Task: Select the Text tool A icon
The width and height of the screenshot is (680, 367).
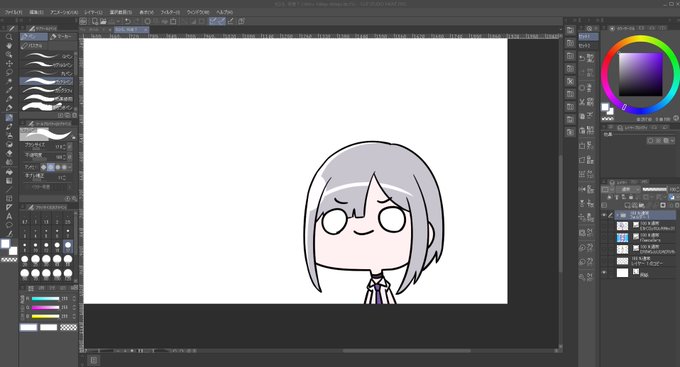Action: click(x=9, y=216)
